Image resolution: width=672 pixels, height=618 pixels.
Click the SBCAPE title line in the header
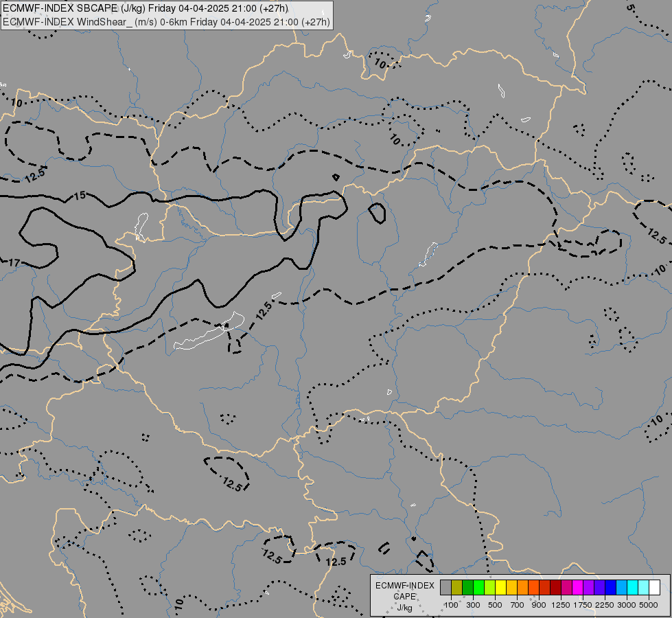(146, 8)
